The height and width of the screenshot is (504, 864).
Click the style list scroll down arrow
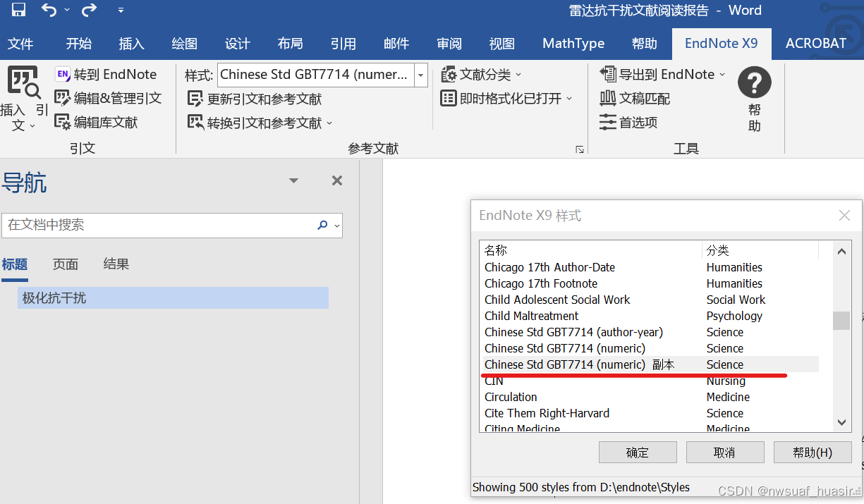(841, 422)
